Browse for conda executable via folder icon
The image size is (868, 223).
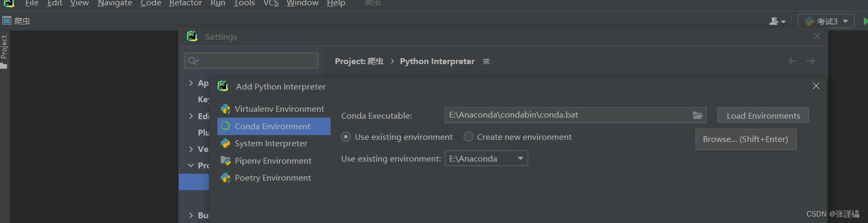point(698,115)
